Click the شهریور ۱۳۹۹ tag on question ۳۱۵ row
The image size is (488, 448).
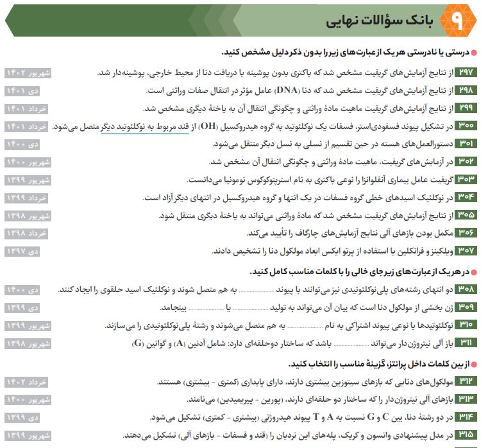pos(28,435)
